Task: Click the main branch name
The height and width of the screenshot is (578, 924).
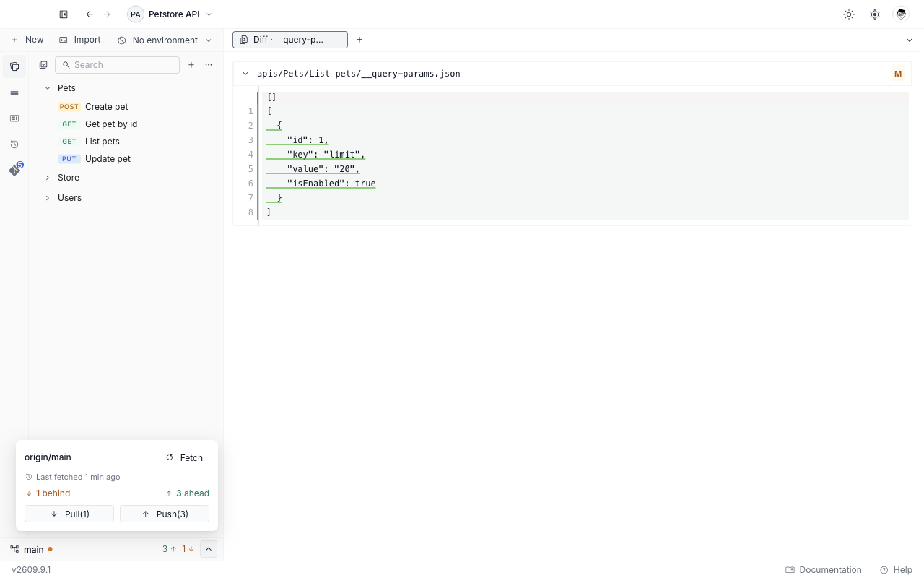Action: (34, 550)
